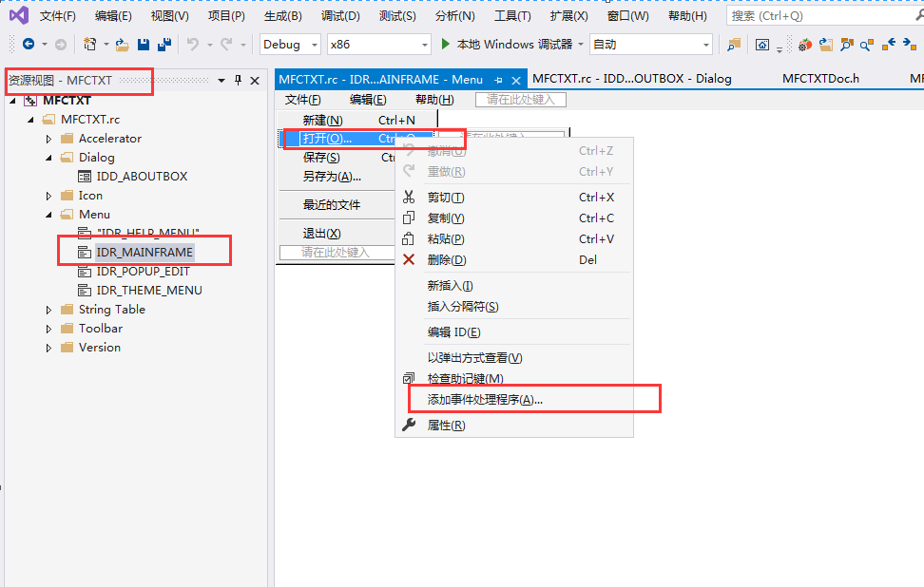Save all files with the Save All icon

click(164, 45)
